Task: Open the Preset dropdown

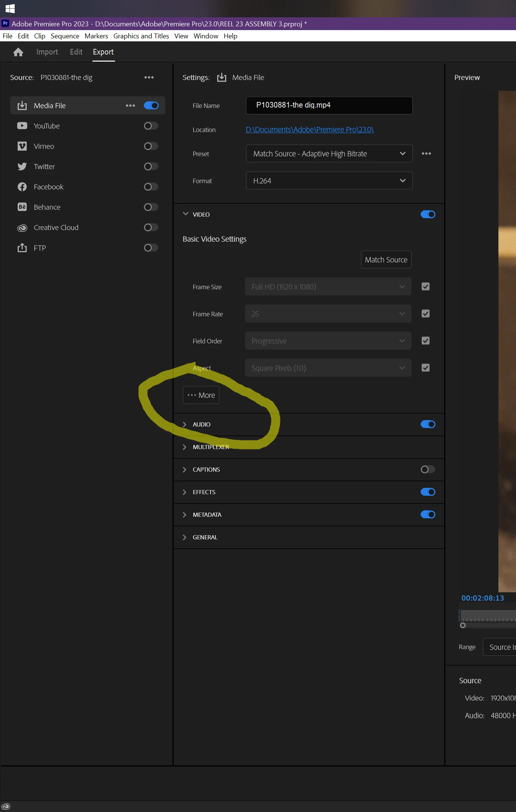Action: click(x=329, y=153)
